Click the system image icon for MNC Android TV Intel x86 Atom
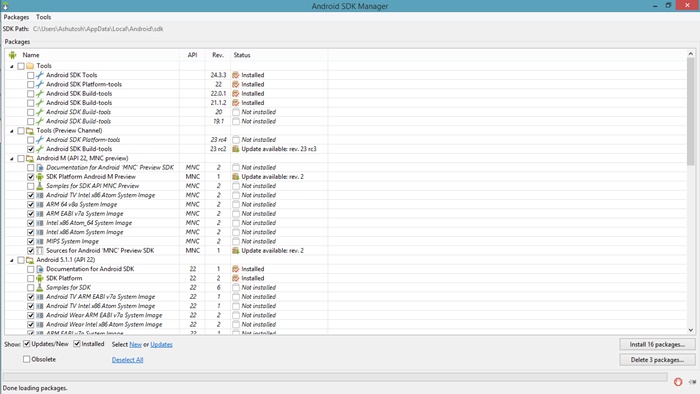700x394 pixels. click(40, 195)
